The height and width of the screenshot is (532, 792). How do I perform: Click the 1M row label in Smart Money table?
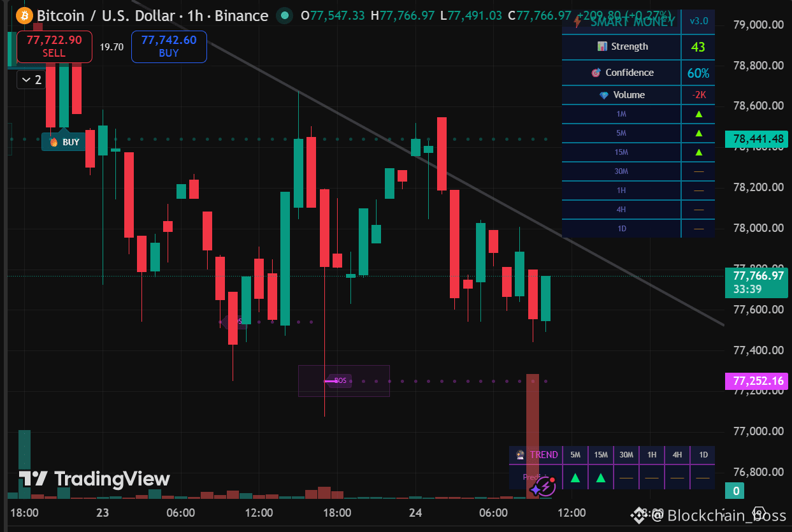tap(621, 114)
